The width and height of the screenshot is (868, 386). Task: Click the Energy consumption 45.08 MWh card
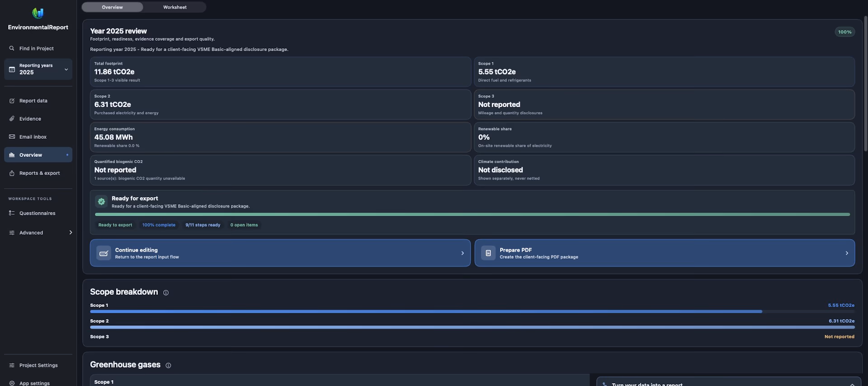280,137
